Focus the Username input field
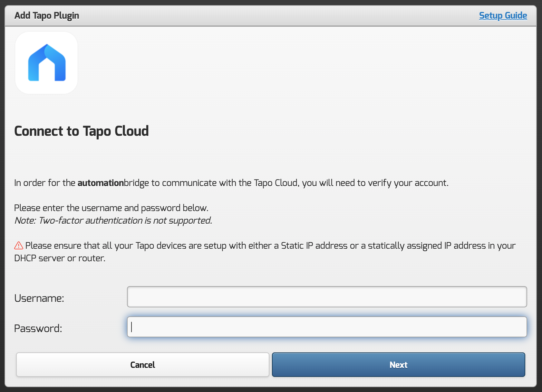This screenshot has width=542, height=392. click(x=327, y=297)
